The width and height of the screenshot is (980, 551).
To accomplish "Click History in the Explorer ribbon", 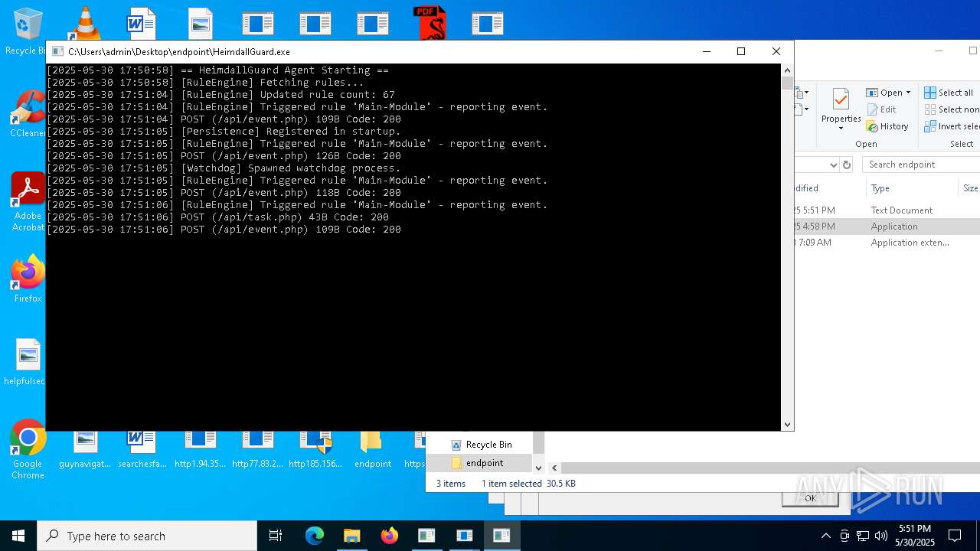I will [887, 126].
